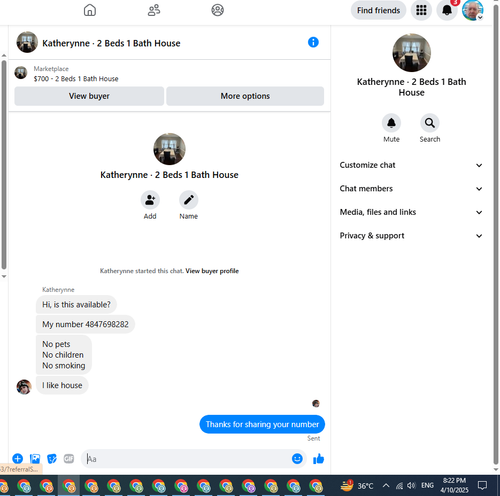Expand the Customize chat section

click(x=411, y=165)
